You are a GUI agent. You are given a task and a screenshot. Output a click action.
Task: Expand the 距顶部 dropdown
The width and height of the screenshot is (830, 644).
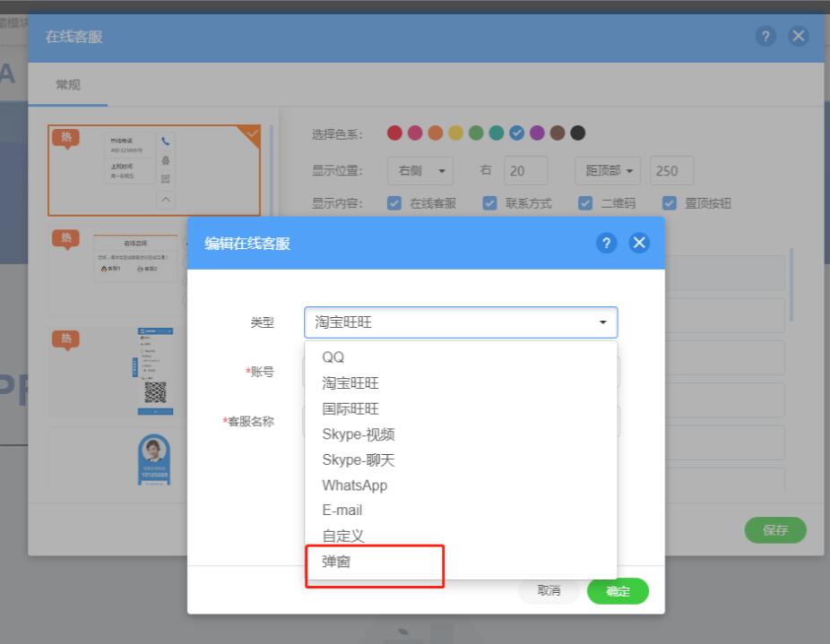(x=609, y=170)
